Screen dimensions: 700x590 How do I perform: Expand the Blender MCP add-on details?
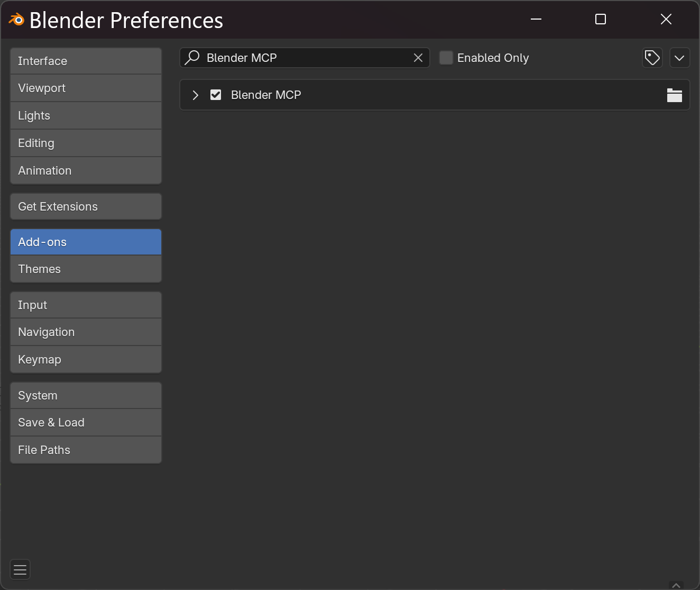tap(196, 95)
